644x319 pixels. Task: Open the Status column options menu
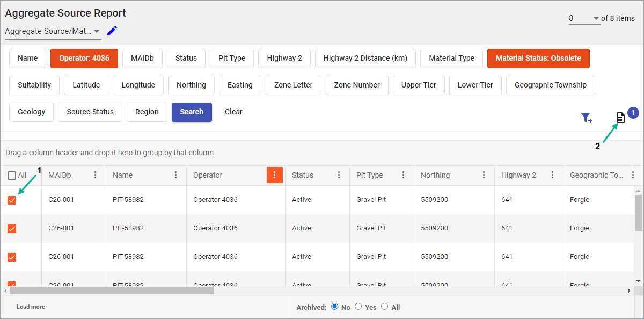pos(339,175)
